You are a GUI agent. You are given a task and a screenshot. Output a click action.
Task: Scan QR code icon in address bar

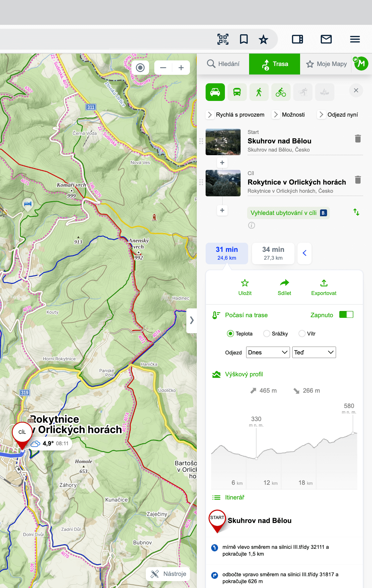click(223, 39)
